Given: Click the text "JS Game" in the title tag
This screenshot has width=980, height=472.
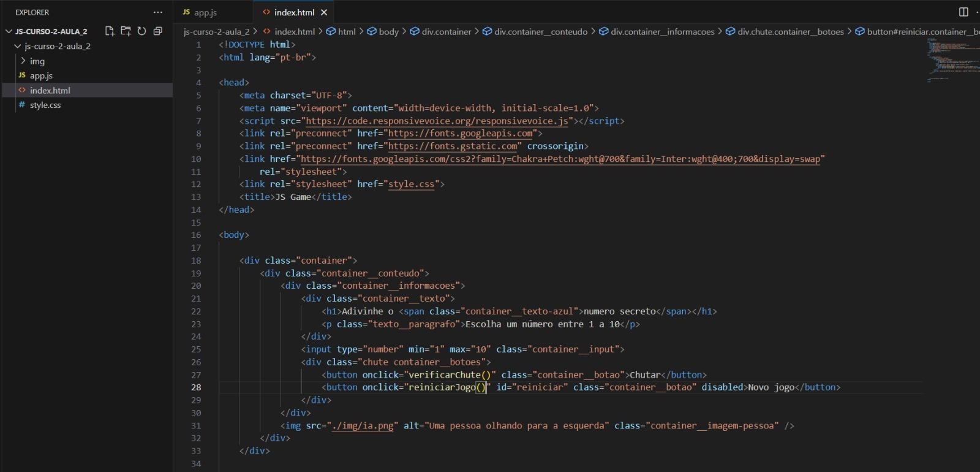Looking at the screenshot, I should (293, 197).
